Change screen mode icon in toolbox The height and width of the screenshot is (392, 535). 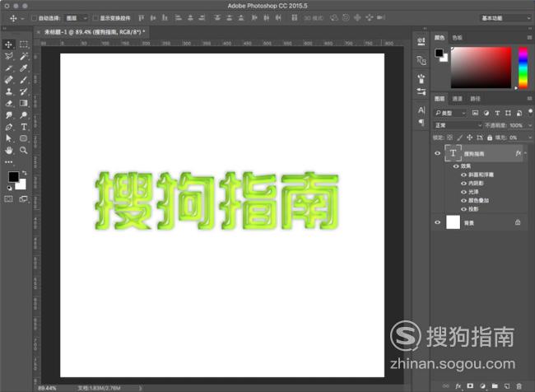[24, 199]
